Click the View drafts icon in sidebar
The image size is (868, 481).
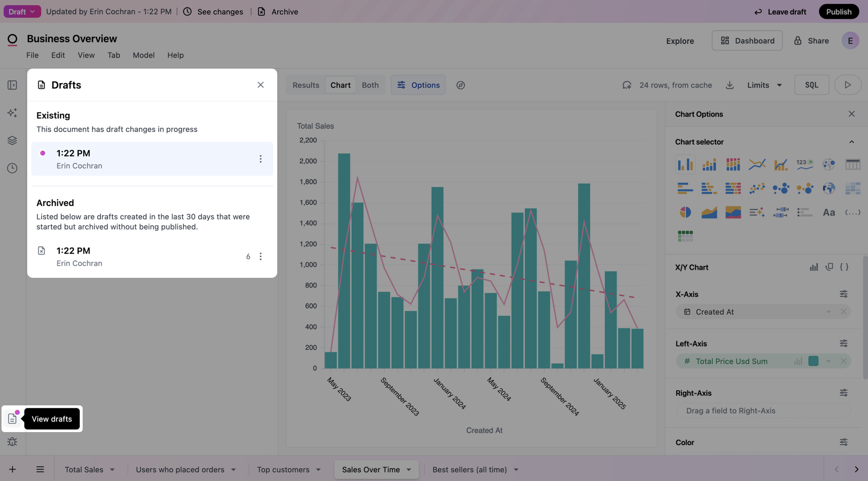(12, 418)
